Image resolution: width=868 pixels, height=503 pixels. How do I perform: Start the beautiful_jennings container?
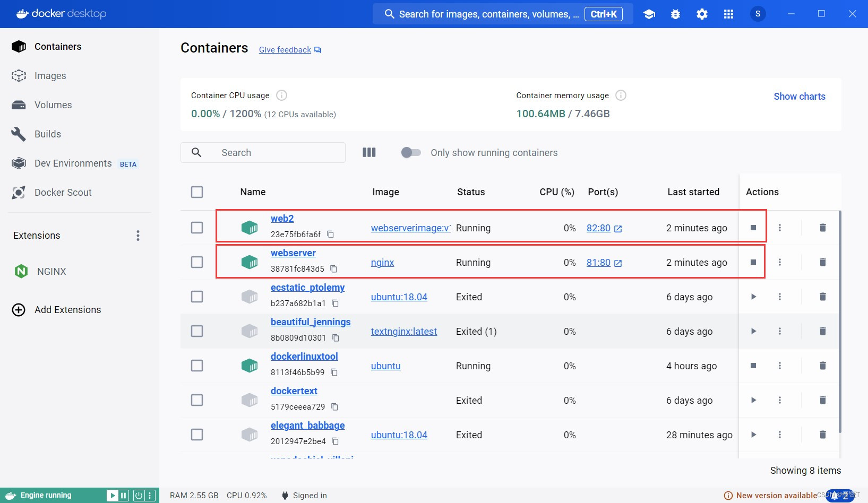[x=753, y=331]
